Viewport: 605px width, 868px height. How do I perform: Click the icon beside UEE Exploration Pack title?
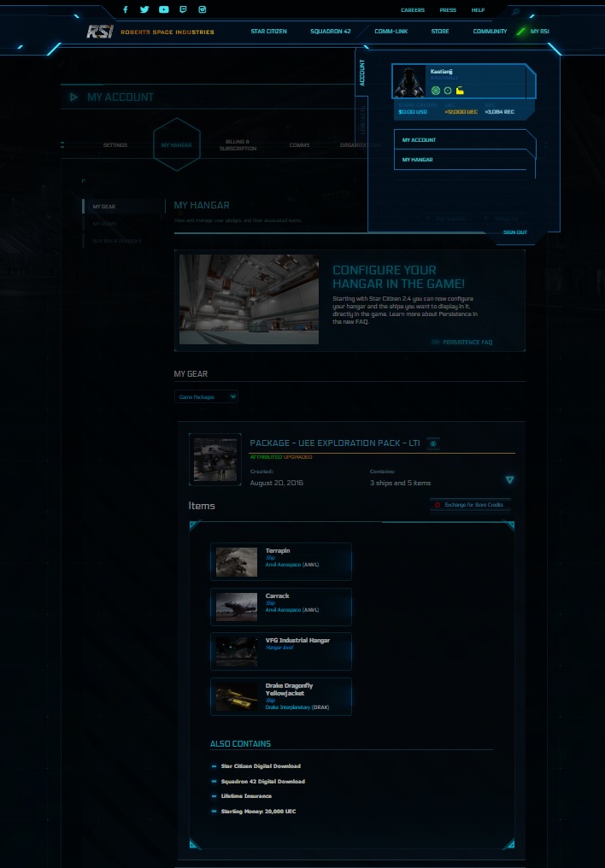coord(433,443)
